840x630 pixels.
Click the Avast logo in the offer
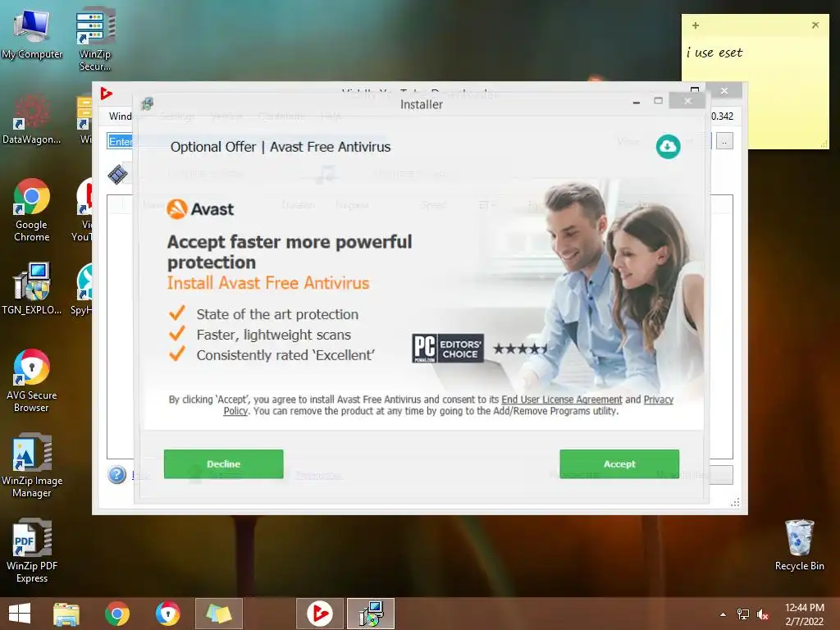[x=200, y=209]
